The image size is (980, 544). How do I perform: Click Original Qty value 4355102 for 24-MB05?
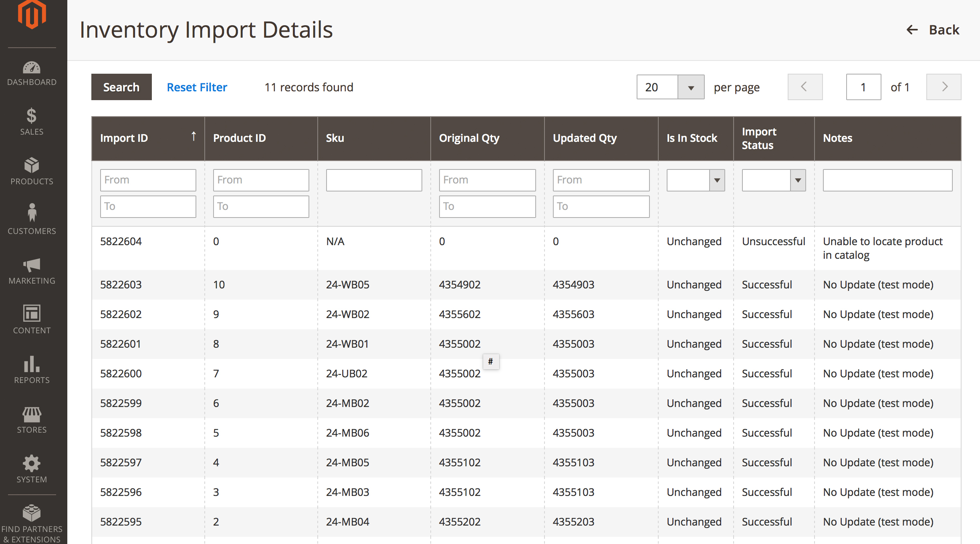(x=460, y=463)
